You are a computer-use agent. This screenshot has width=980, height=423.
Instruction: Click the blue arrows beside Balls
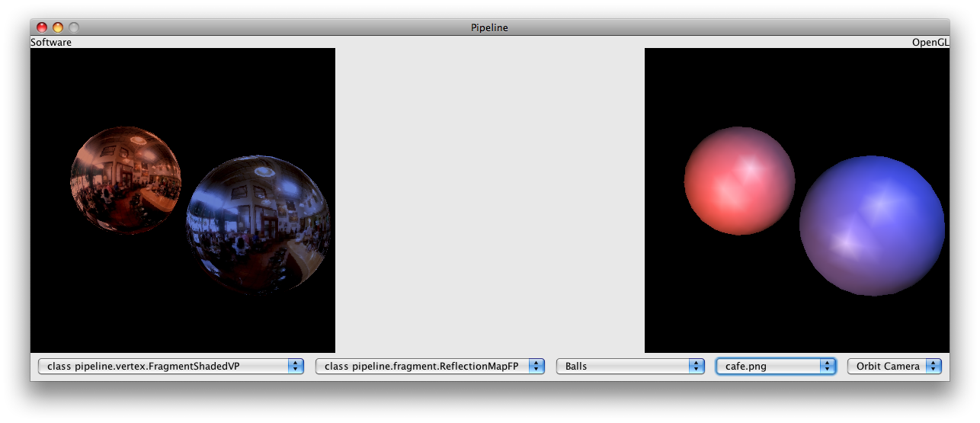click(697, 367)
